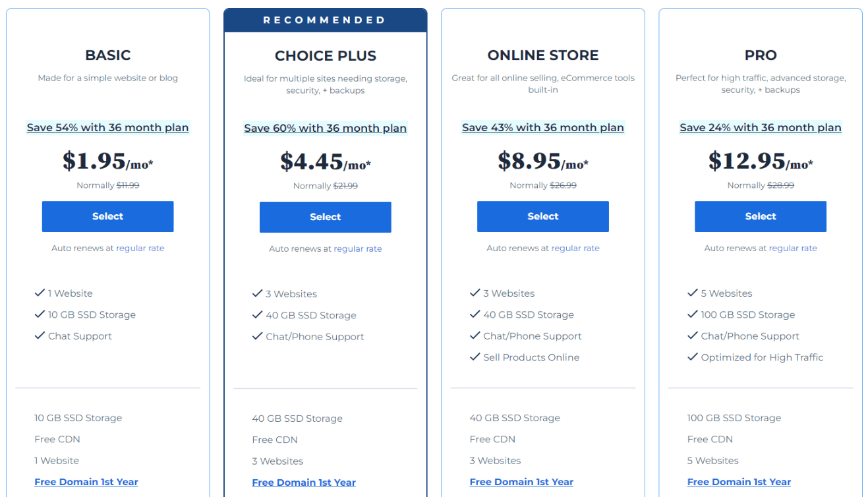Screen dimensions: 868x501
Task: Click checkmark icon beside 1 Website
Action: coord(40,293)
